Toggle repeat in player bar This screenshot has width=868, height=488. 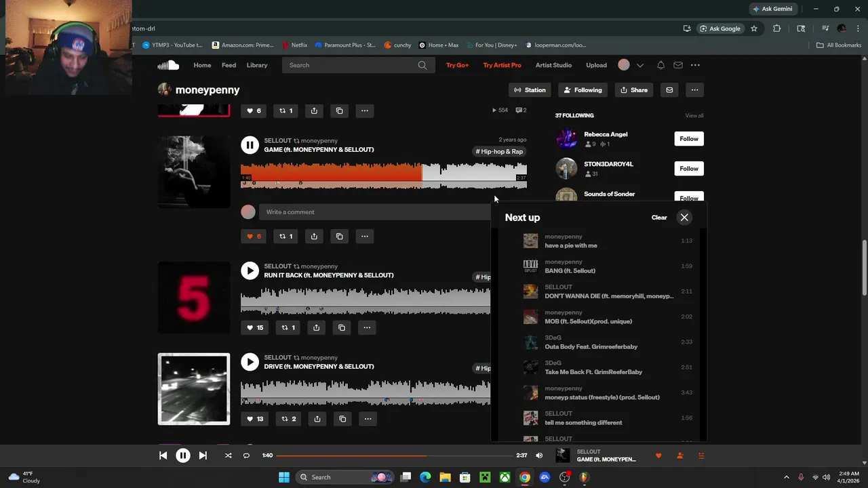(x=246, y=455)
